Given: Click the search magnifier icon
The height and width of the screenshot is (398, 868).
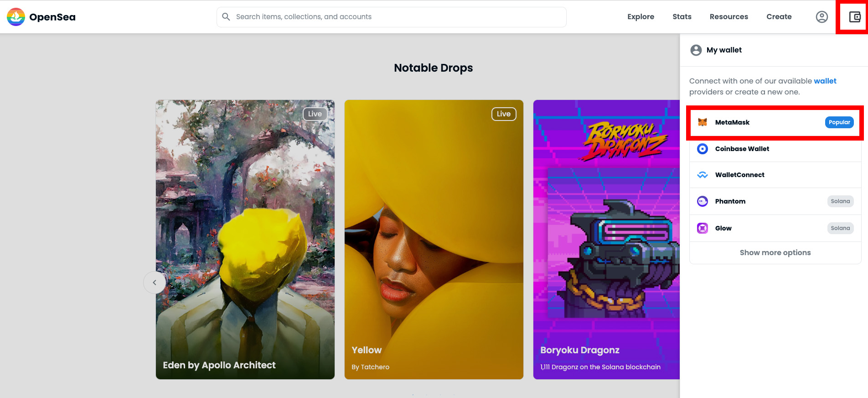Looking at the screenshot, I should click(x=226, y=17).
